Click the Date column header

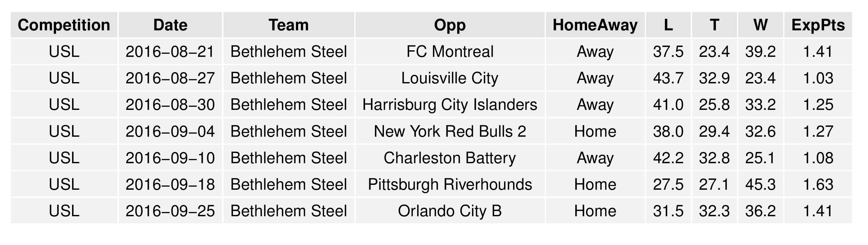coord(170,25)
